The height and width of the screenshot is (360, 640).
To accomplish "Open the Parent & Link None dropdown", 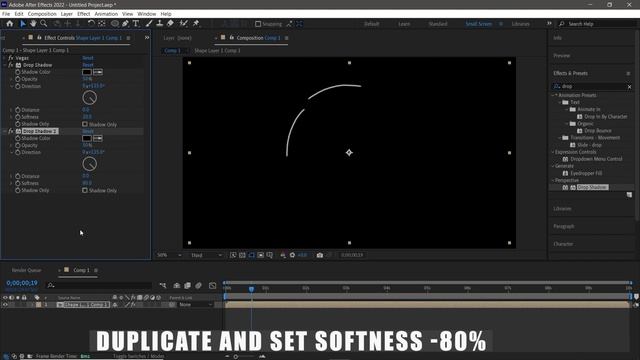I will pos(196,304).
